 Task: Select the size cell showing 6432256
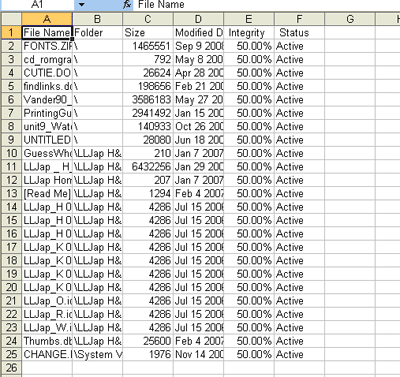[x=148, y=167]
